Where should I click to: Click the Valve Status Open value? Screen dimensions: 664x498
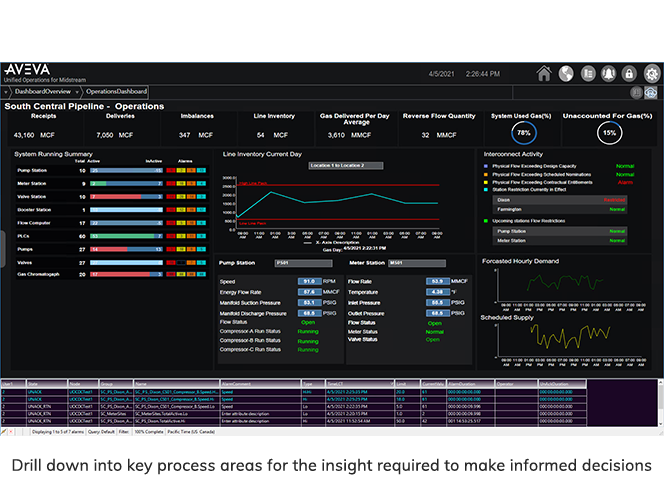(x=433, y=339)
